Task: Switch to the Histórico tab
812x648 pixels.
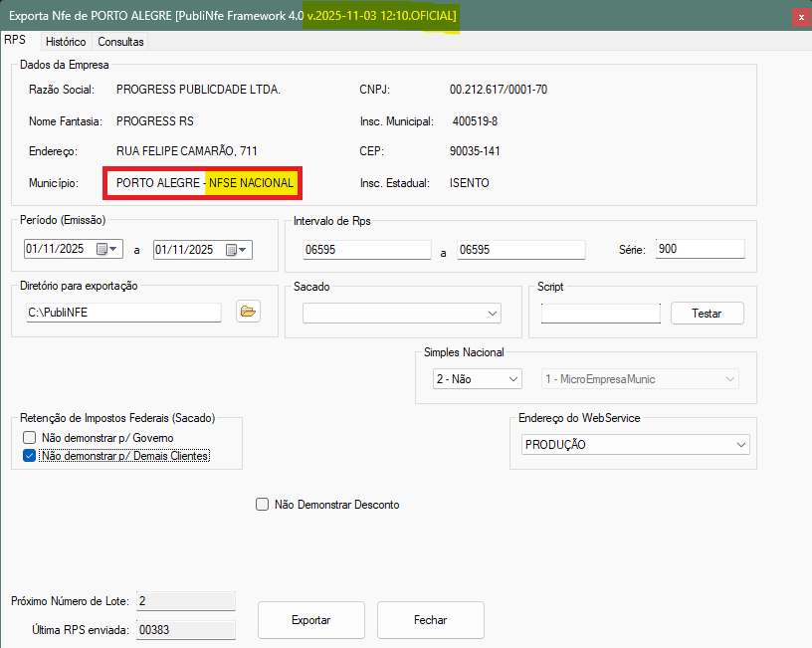Action: pyautogui.click(x=66, y=42)
